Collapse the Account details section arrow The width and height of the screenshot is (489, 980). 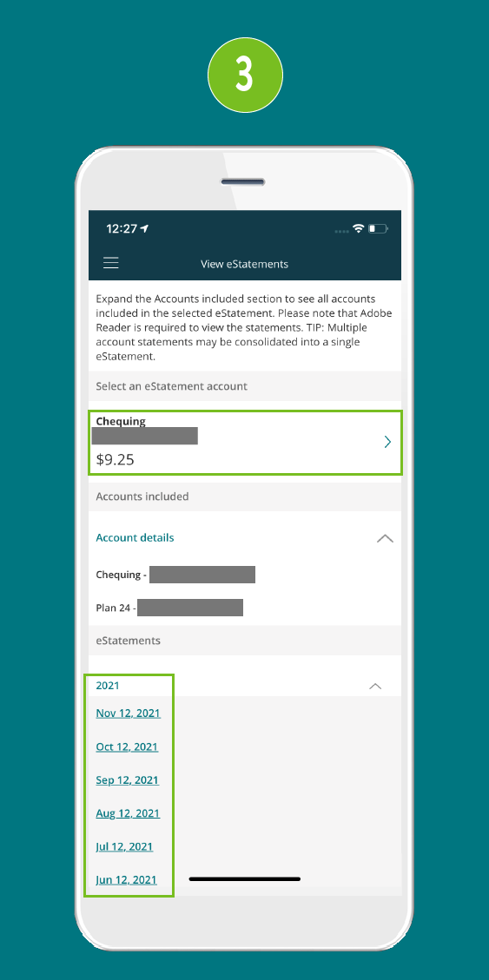click(x=385, y=538)
